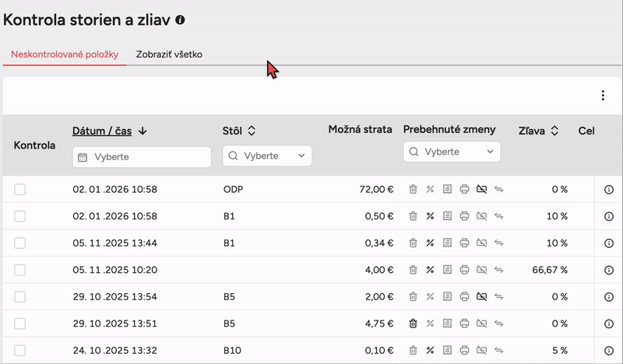Click the printer icon in the 4,00 € row
This screenshot has width=623, height=364.
[x=464, y=270]
